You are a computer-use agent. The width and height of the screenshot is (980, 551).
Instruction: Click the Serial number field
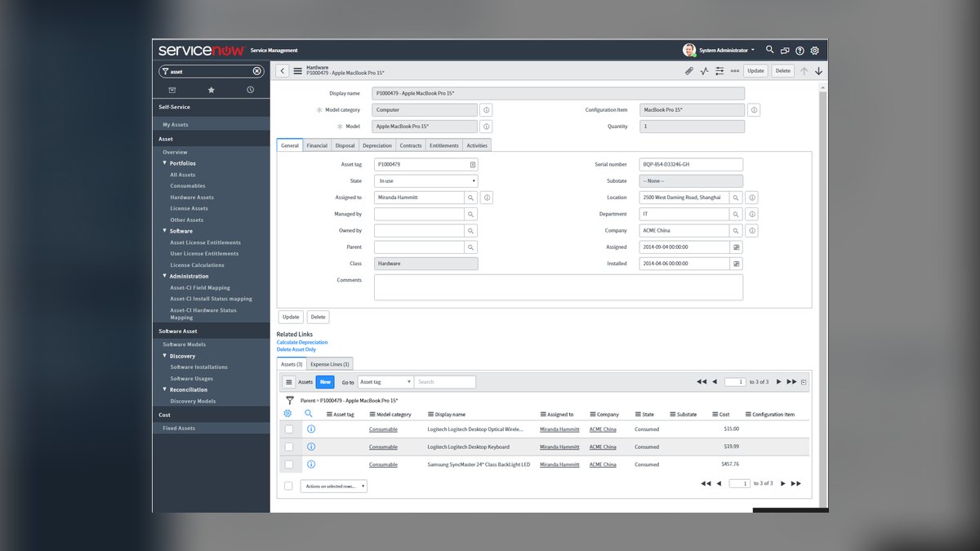691,164
